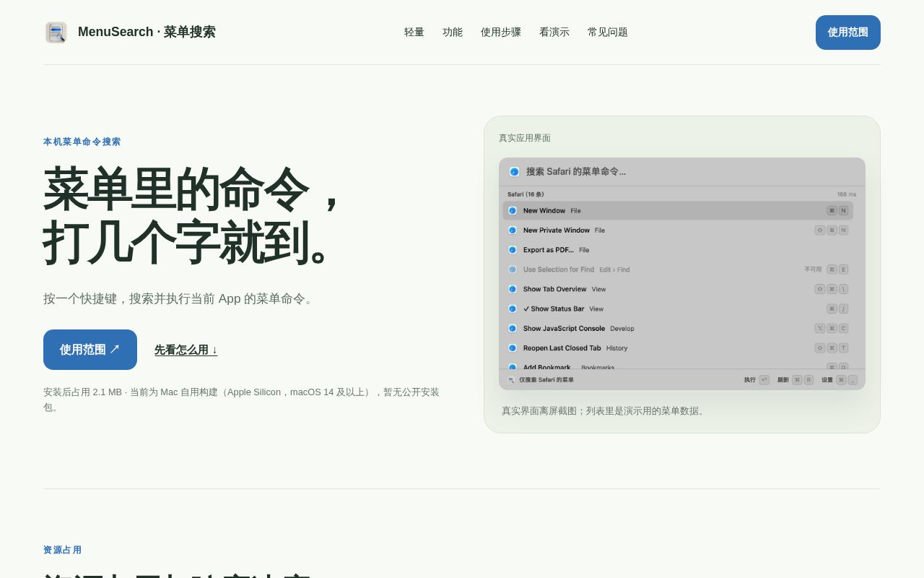Click the MenuSearch · 菜单搜索 brand name
Screen dimensions: 924x578
pos(147,33)
